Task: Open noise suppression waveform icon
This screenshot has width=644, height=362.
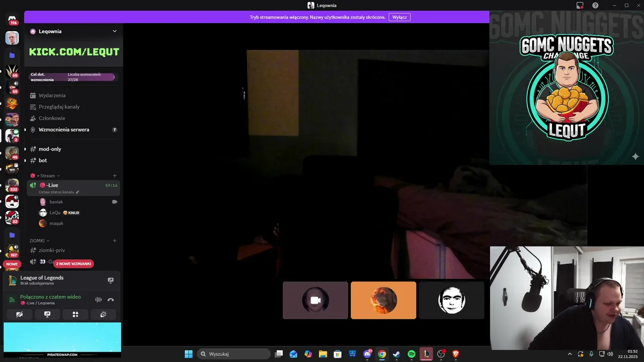Action: pyautogui.click(x=99, y=300)
